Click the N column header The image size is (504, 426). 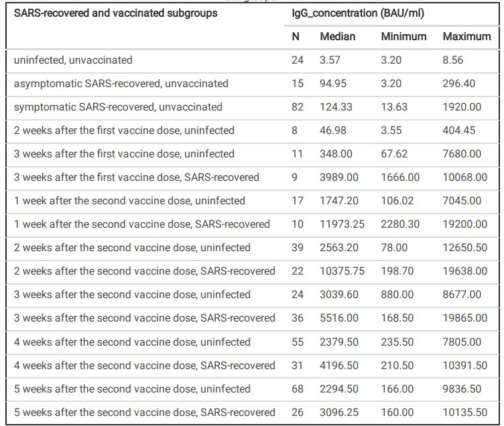pos(296,36)
